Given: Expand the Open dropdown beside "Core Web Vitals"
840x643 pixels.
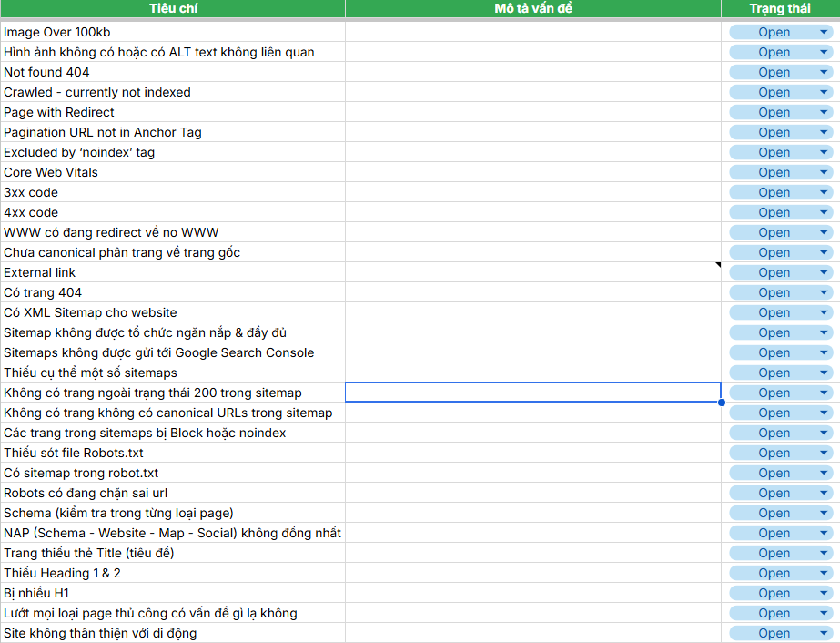Looking at the screenshot, I should point(824,172).
